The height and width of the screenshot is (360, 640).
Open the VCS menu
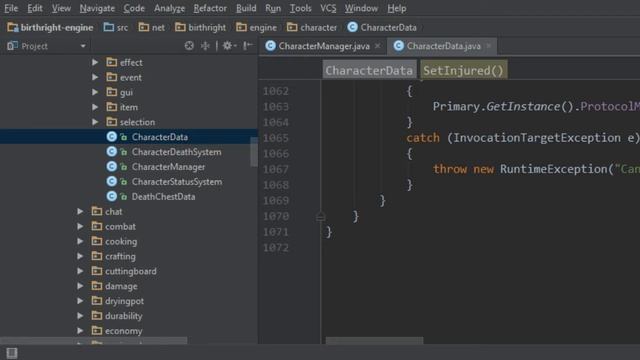coord(328,8)
